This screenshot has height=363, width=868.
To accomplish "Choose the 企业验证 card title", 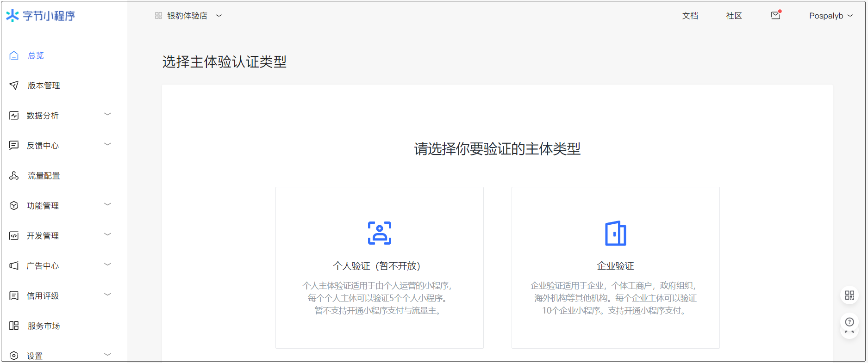I will tap(615, 266).
